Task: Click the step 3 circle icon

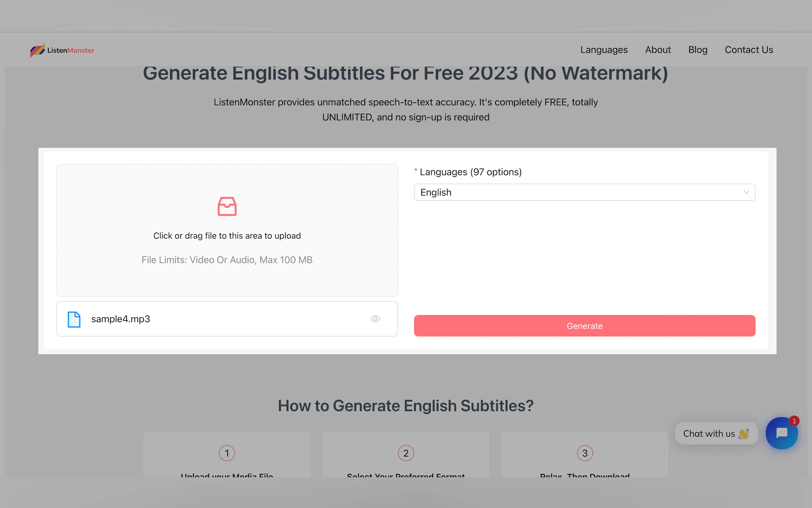Action: 584,453
